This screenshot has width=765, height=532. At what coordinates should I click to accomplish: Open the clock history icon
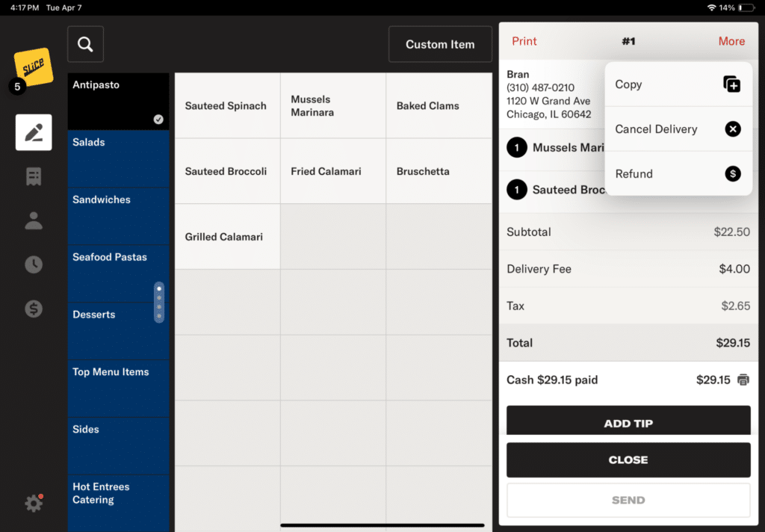34,265
